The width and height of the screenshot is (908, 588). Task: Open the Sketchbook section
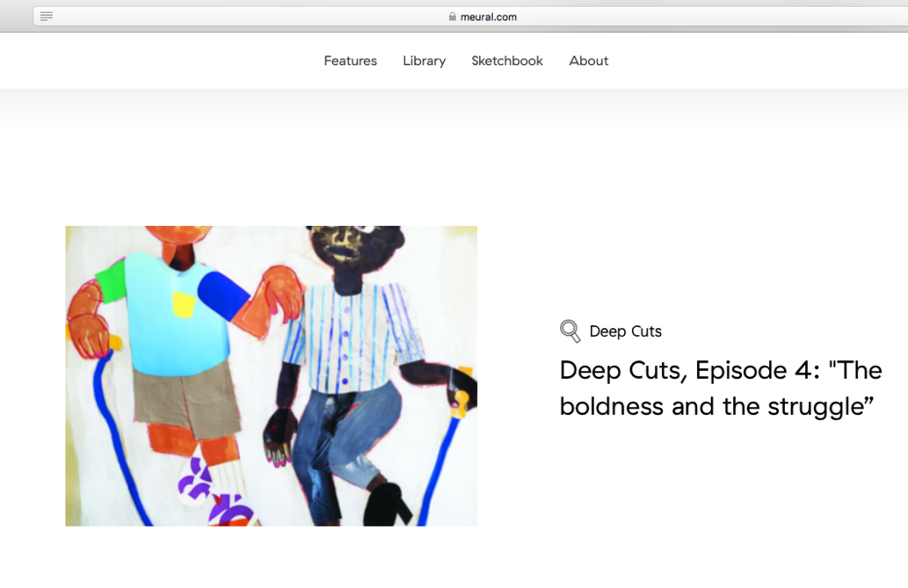click(507, 61)
